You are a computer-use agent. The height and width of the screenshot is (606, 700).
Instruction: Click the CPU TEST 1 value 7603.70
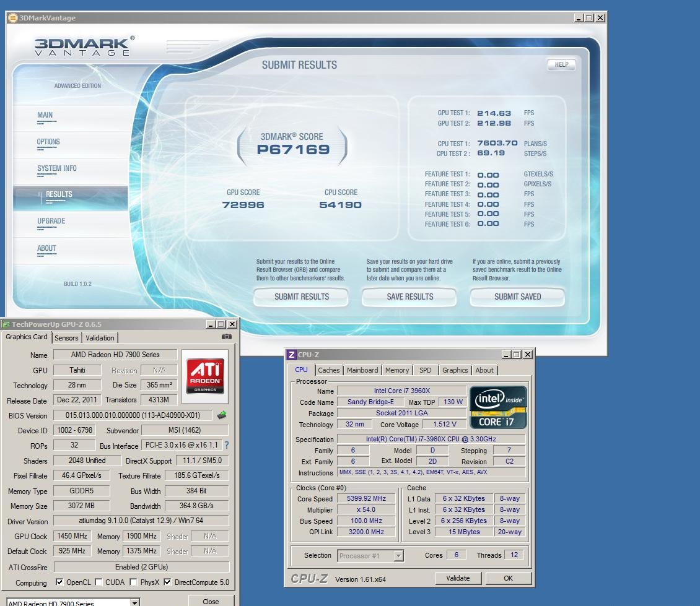(497, 143)
